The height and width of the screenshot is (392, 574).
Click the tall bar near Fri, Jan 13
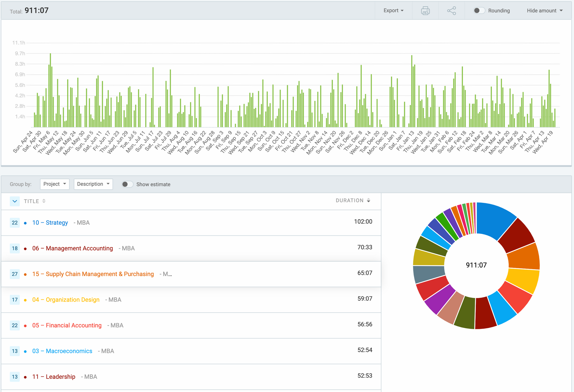click(412, 91)
